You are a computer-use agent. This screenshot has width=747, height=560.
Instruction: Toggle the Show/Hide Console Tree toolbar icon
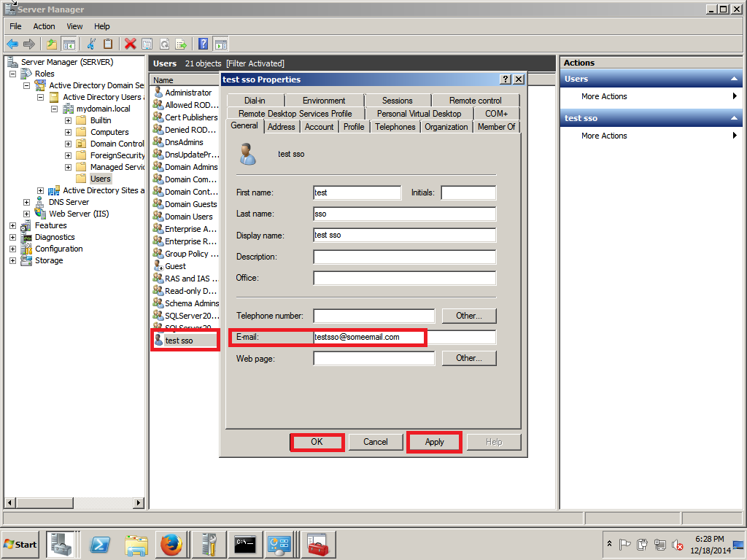[69, 44]
